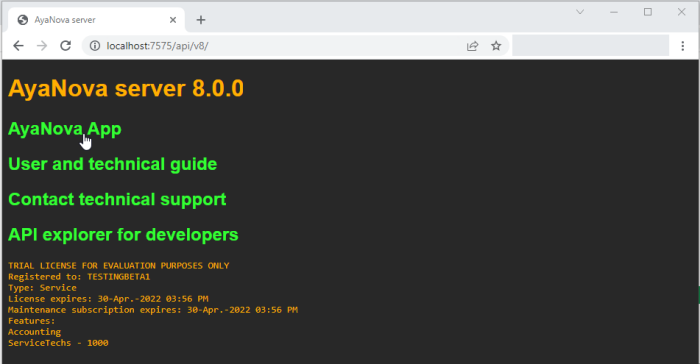Click the Registered to: TESTINGBETA1 line
Image resolution: width=700 pixels, height=364 pixels.
pos(79,277)
